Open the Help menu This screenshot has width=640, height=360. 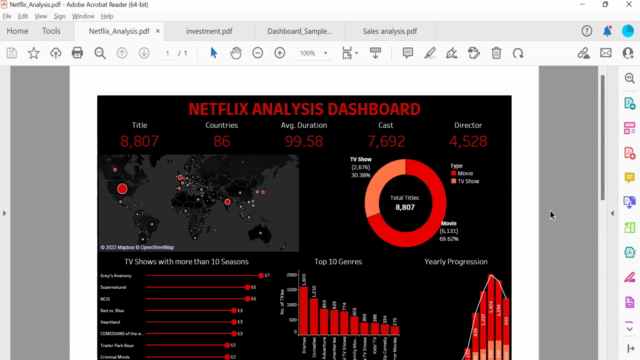tap(107, 16)
